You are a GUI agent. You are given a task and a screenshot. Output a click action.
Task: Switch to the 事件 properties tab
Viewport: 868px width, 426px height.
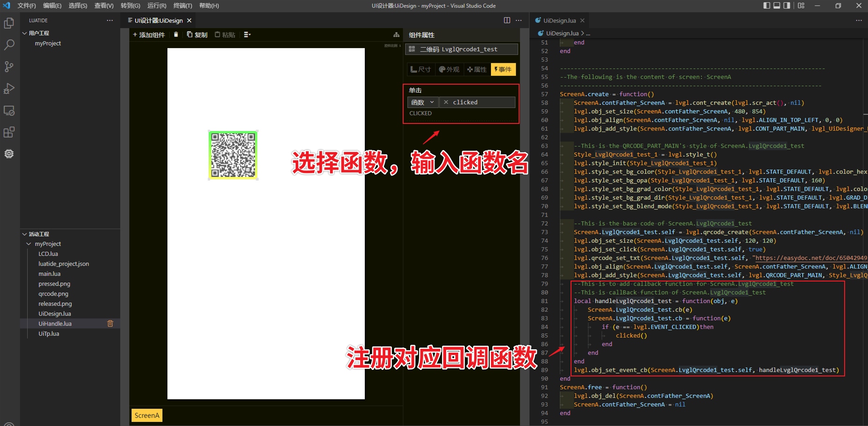pyautogui.click(x=503, y=69)
